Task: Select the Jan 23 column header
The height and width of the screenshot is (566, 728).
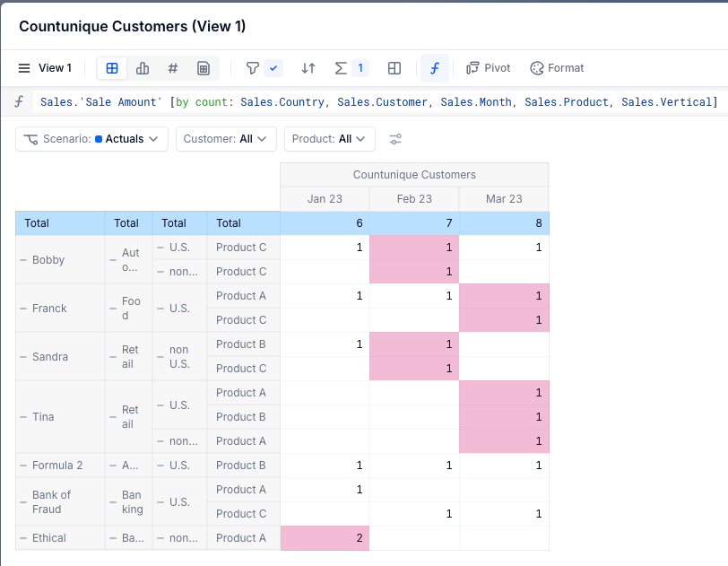Action: coord(325,199)
